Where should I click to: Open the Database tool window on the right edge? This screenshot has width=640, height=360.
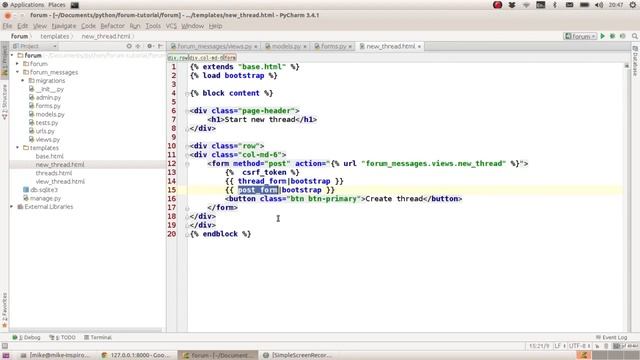(635, 61)
